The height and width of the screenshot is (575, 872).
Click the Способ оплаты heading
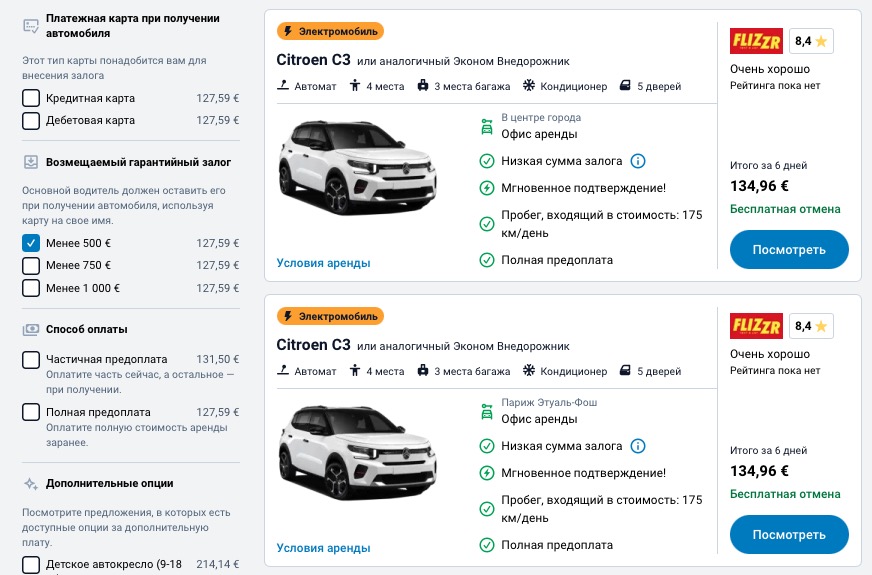click(x=87, y=329)
